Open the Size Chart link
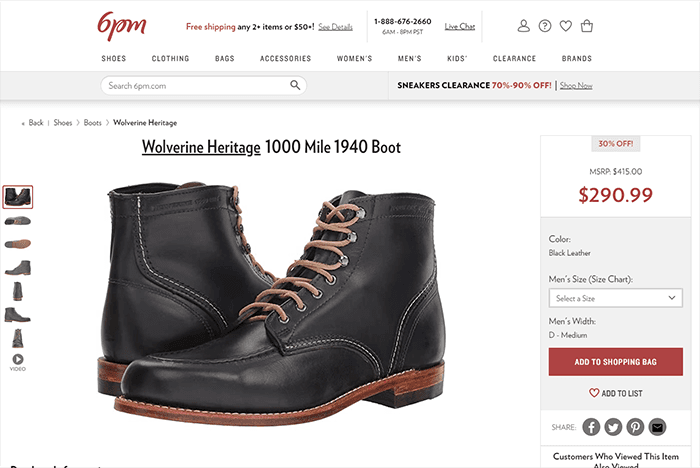This screenshot has width=700, height=468. click(610, 279)
